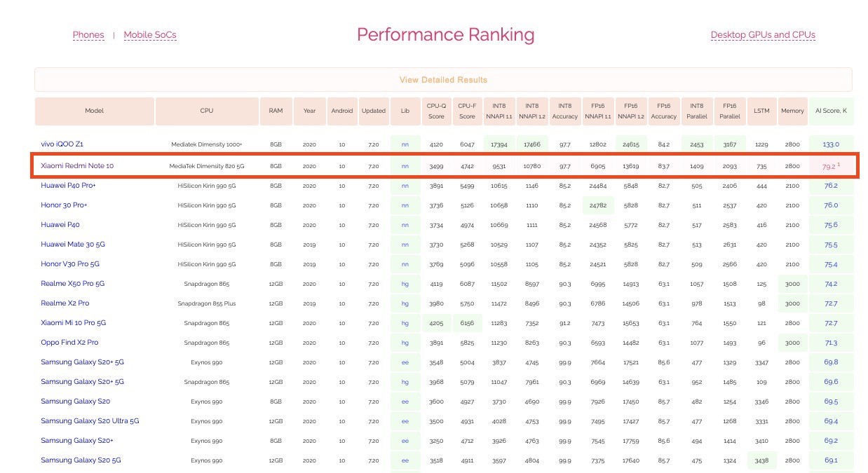Select the AI Score, K header
This screenshot has height=473, width=868.
tap(831, 111)
